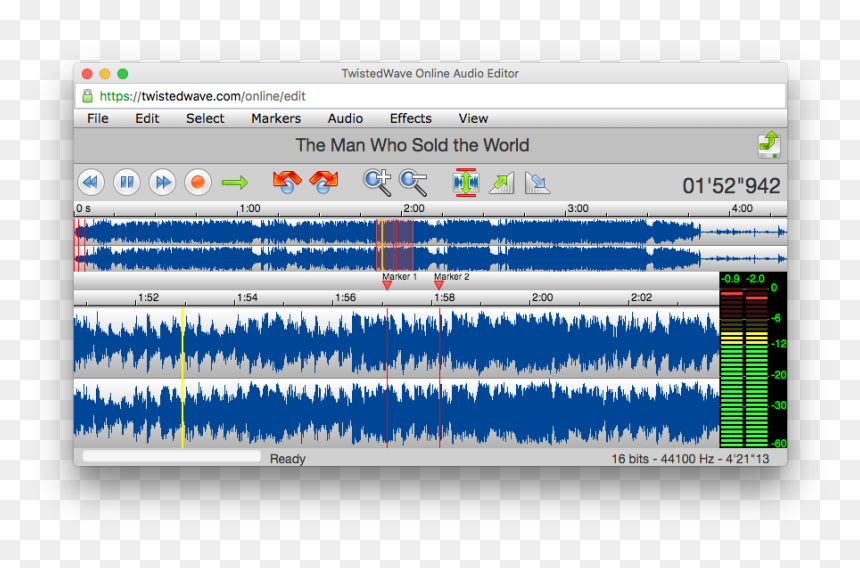Screen dimensions: 860x568
Task: Open the Audio menu
Action: (x=346, y=118)
